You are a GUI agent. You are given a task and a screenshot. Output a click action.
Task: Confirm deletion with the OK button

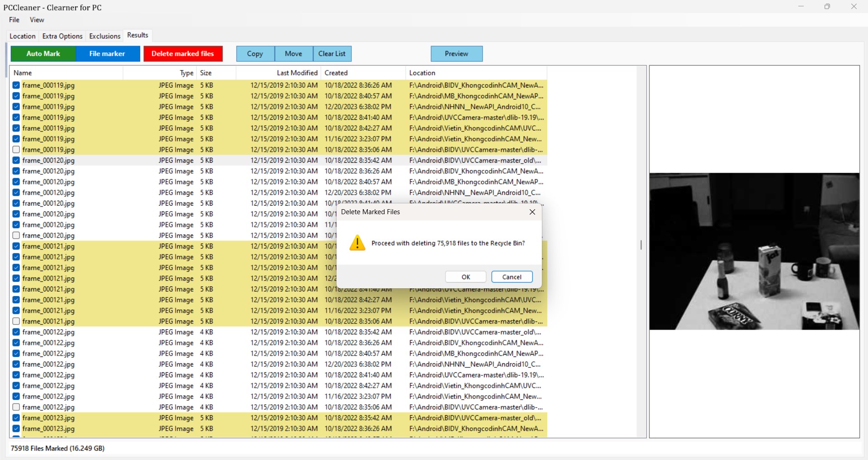[466, 277]
